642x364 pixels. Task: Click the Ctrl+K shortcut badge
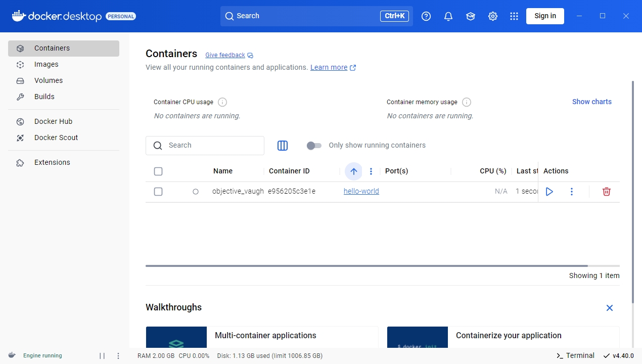[394, 16]
